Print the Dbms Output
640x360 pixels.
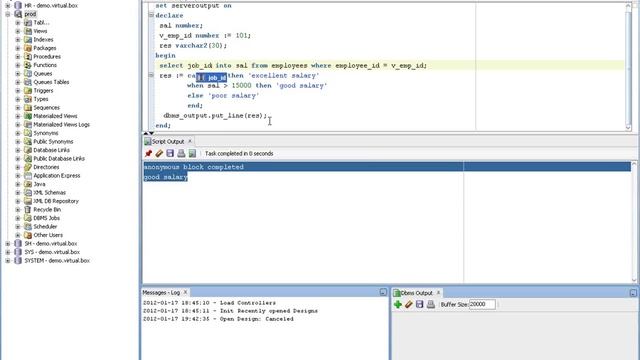click(431, 304)
